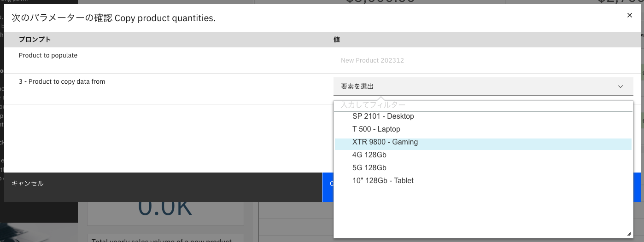This screenshot has width=644, height=242.
Task: Choose 10" 128Gb - Tablet option
Action: tap(483, 181)
